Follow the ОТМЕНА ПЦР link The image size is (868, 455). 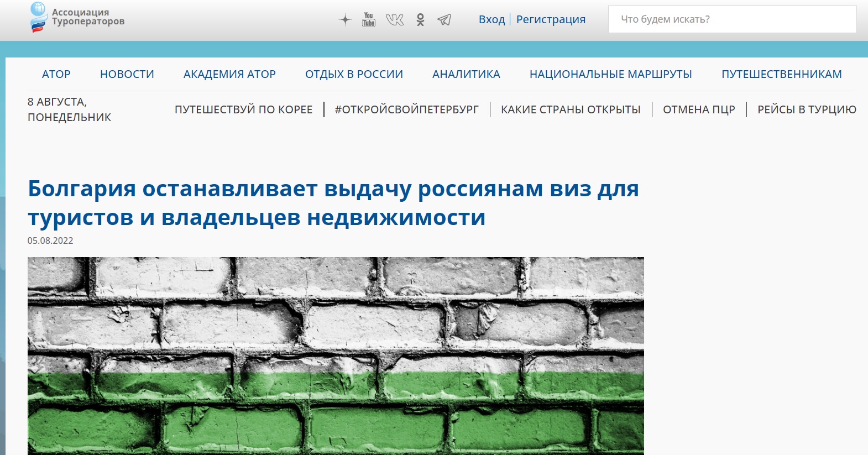pos(699,109)
